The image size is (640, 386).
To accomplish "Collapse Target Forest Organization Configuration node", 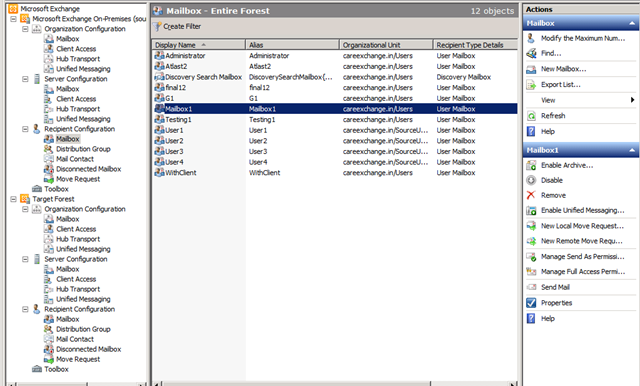I will 25,209.
